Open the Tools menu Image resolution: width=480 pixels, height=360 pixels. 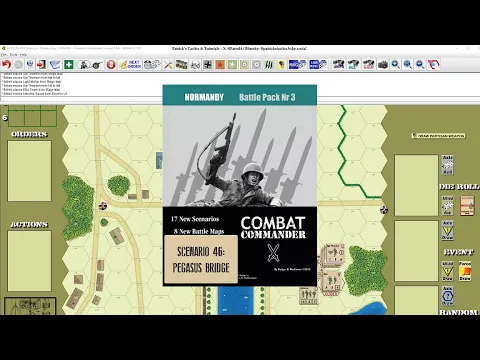click(x=13, y=55)
